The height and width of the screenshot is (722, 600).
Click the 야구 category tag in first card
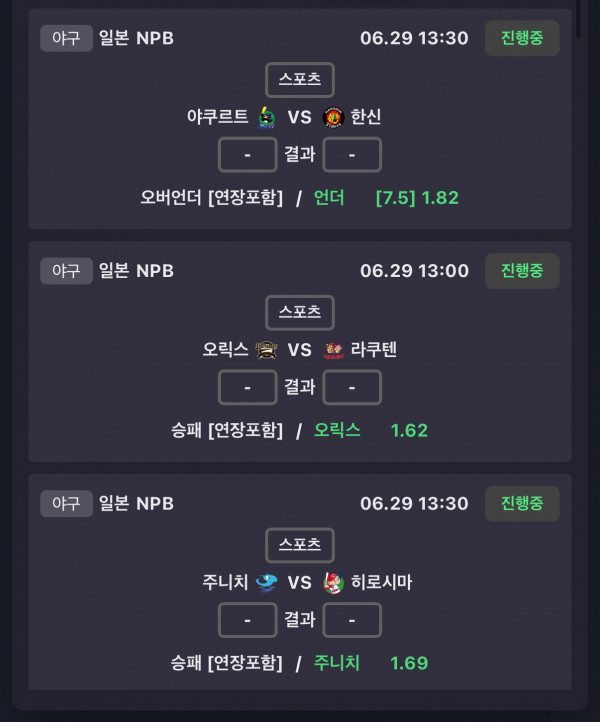pos(66,38)
